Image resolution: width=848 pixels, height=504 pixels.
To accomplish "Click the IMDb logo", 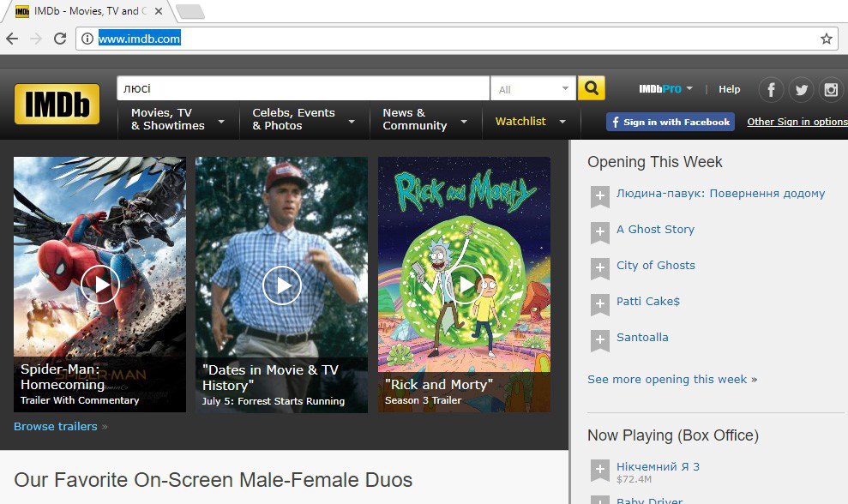I will point(57,104).
